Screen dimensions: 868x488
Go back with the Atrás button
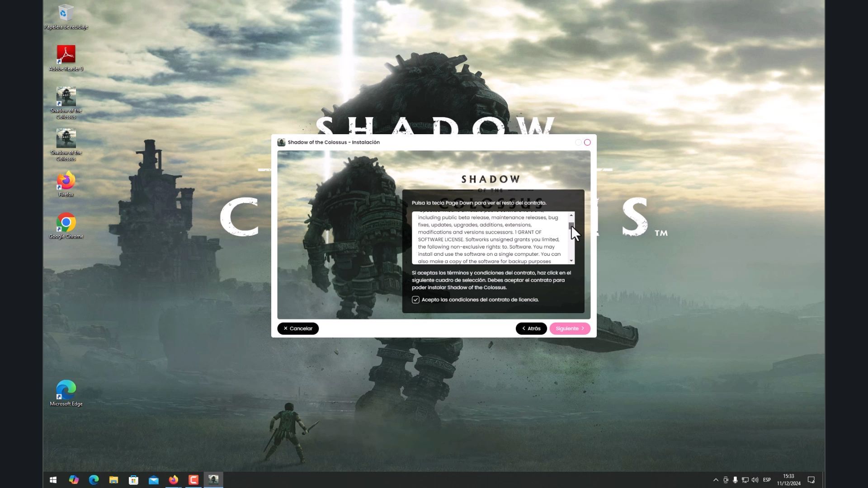point(531,328)
